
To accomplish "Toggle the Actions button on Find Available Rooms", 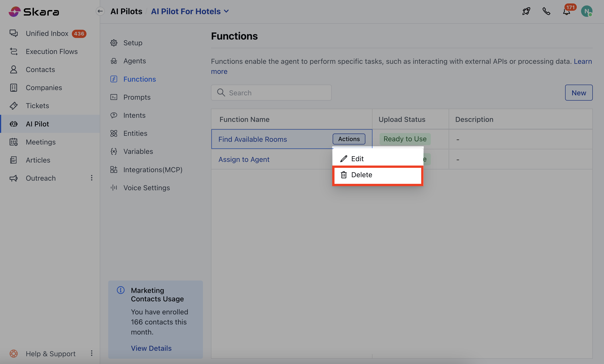I will (349, 139).
